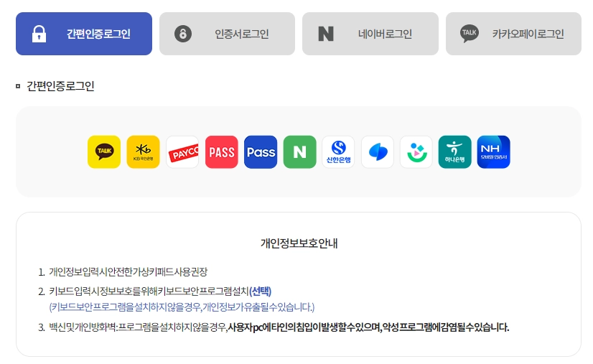
Task: Choose the 카카오페이로그인 tab
Action: click(x=513, y=34)
